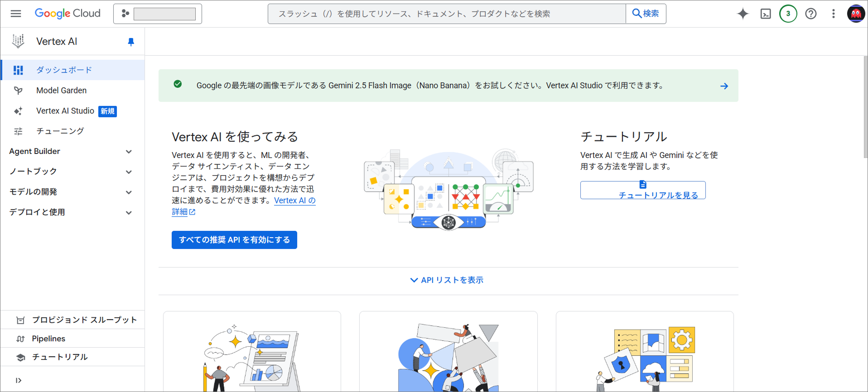The image size is (868, 392).
Task: Open チューニング in the sidebar
Action: [x=73, y=131]
